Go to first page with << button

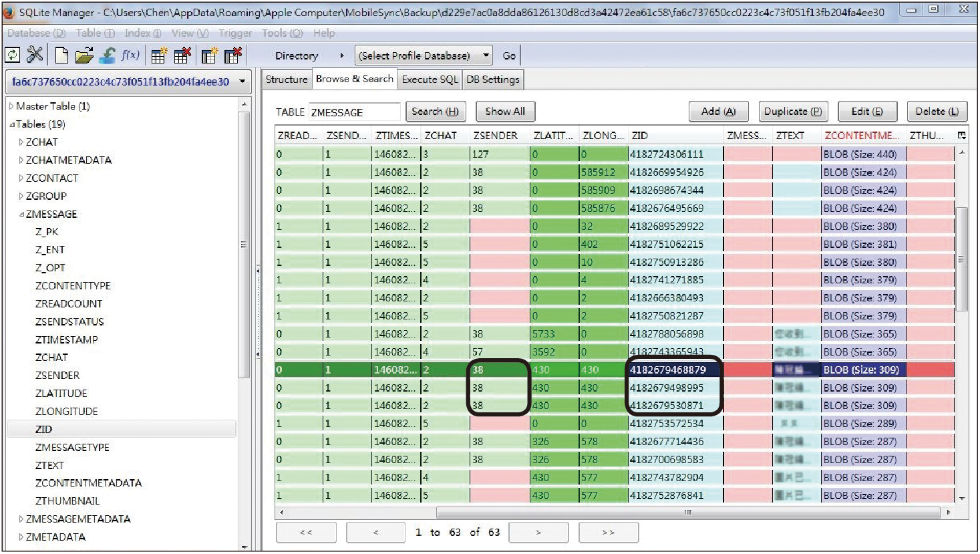[305, 533]
